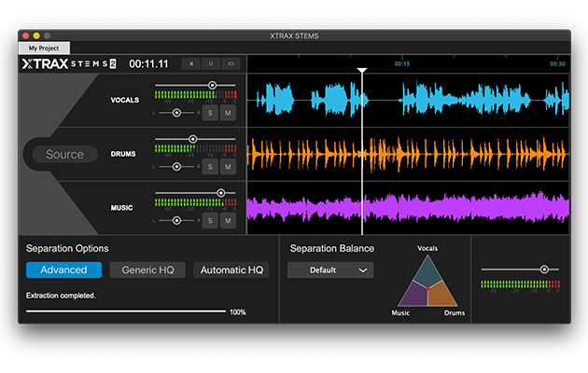
Task: Choose the Generic HQ separation option
Action: (147, 270)
